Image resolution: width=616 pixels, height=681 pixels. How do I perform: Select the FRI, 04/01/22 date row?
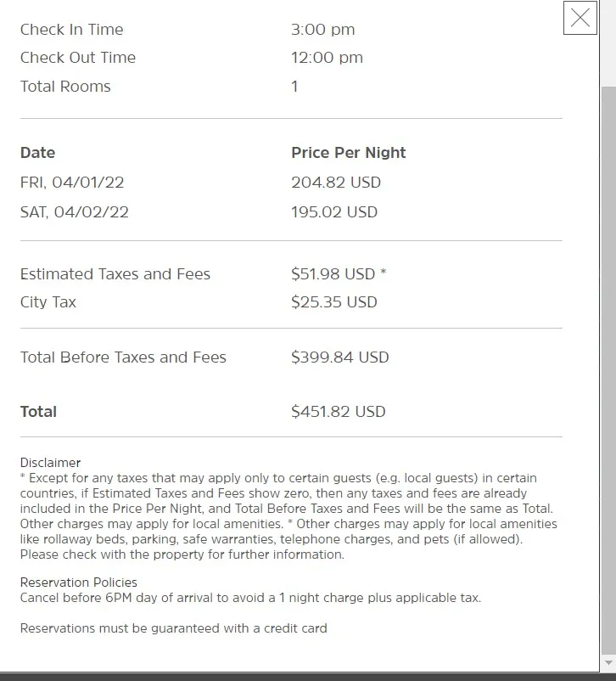(72, 183)
